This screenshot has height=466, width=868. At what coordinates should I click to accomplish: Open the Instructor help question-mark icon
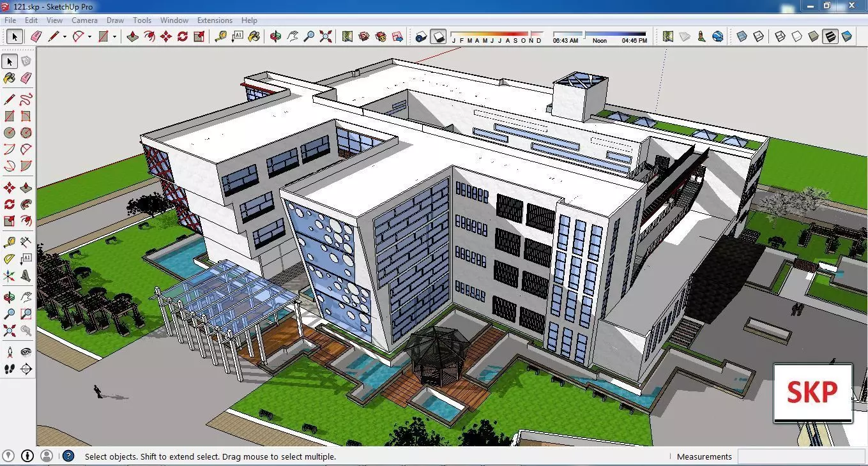[x=68, y=456]
